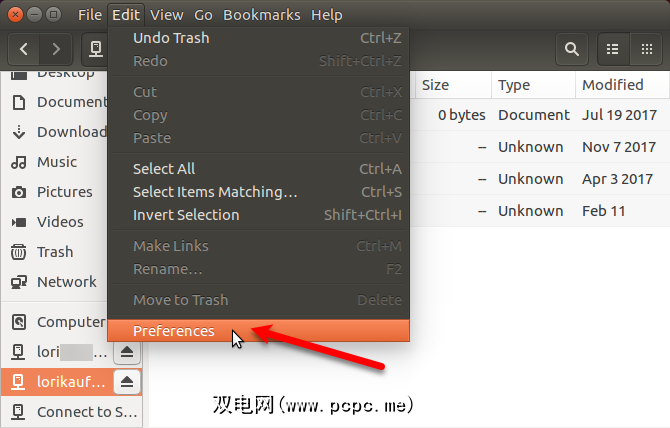Choose Preferences from the Edit menu
This screenshot has width=670, height=428.
(174, 331)
